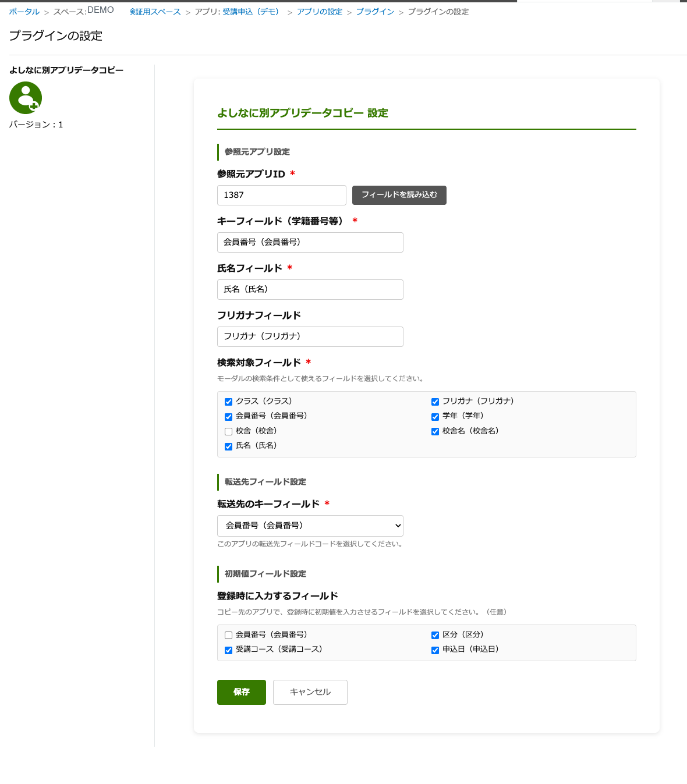Toggle the 受講コース（受講コース） checkbox
Viewport: 687px width, 784px height.
tap(228, 650)
